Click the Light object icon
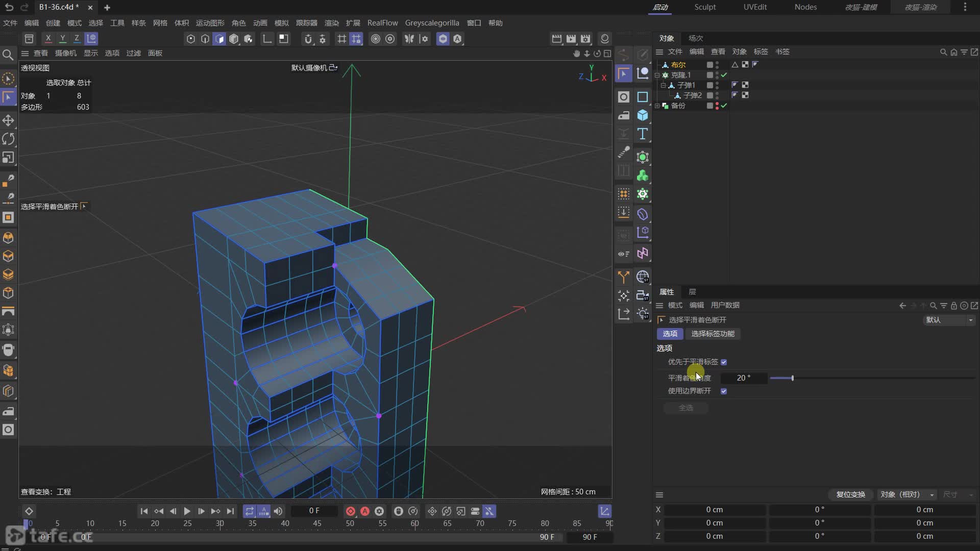 tap(643, 314)
